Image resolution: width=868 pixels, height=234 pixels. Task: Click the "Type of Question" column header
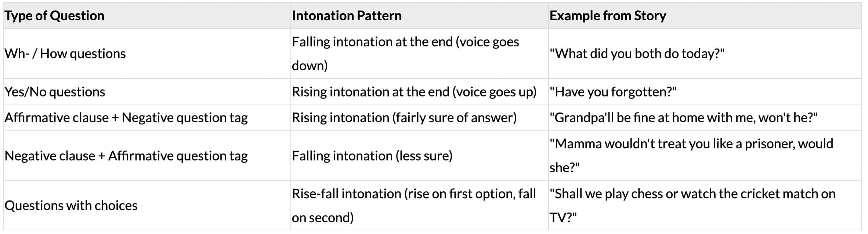[54, 16]
